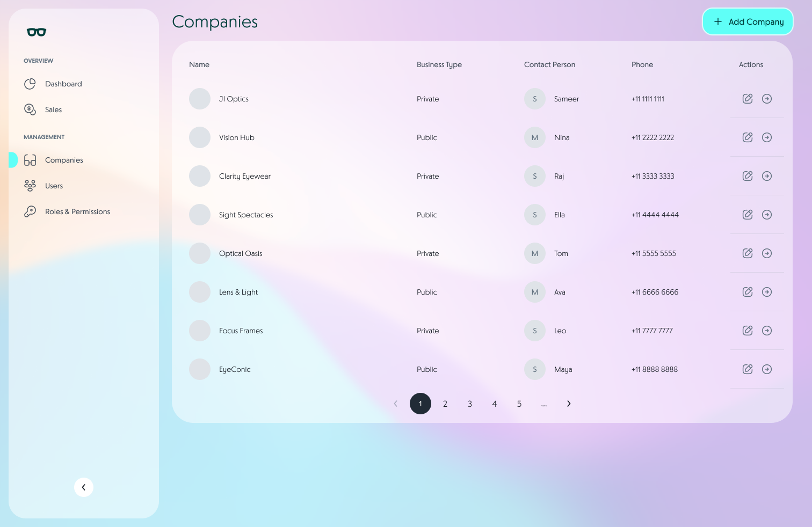The image size is (812, 527).
Task: Click the JI Optics company avatar
Action: tap(200, 99)
